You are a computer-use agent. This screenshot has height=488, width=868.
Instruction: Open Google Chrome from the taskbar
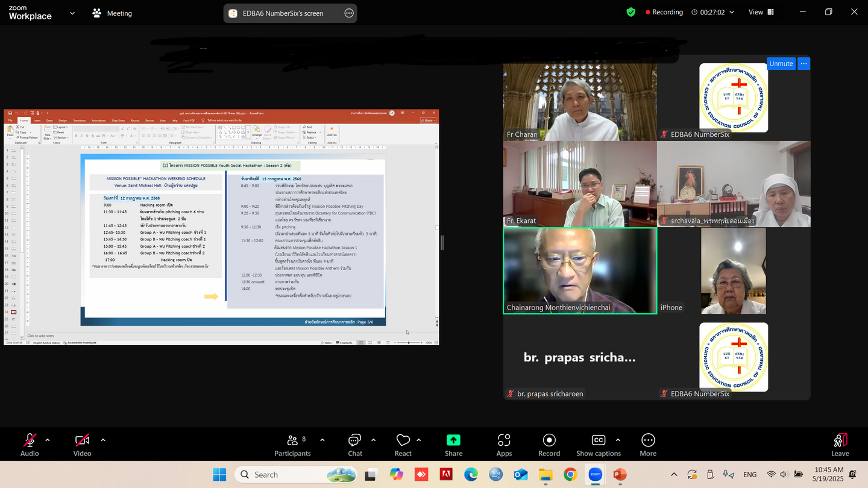(570, 475)
